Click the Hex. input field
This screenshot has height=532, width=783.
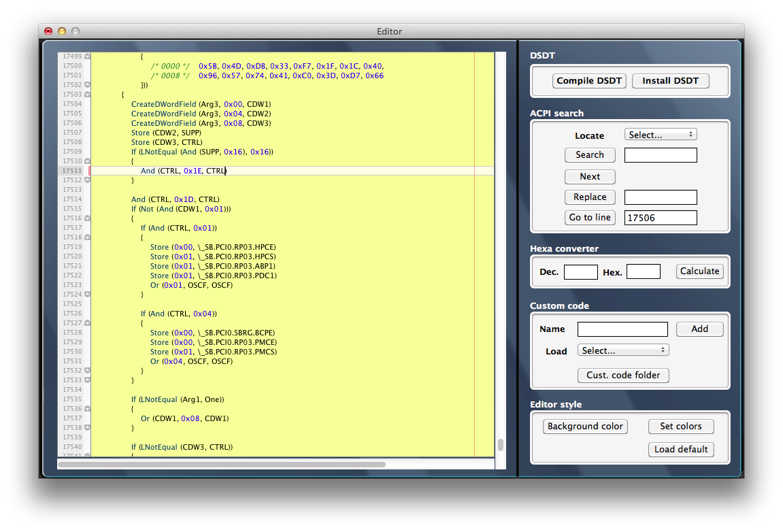pos(643,272)
